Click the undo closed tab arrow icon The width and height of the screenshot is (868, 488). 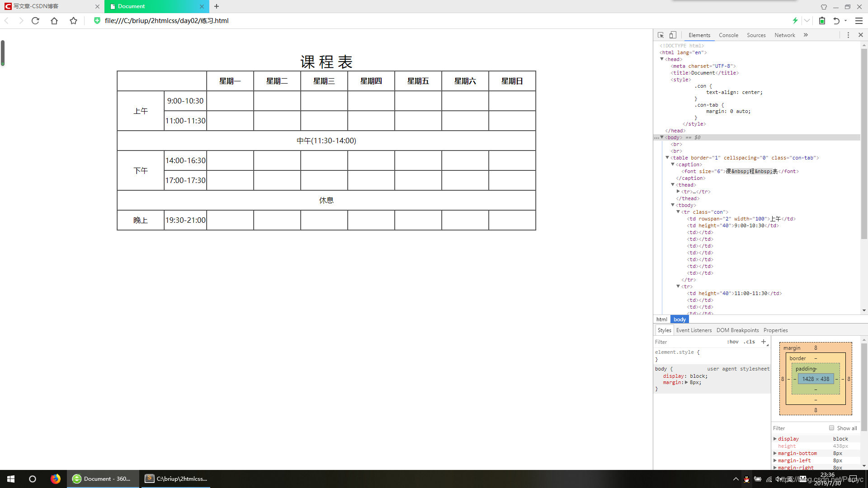click(836, 21)
